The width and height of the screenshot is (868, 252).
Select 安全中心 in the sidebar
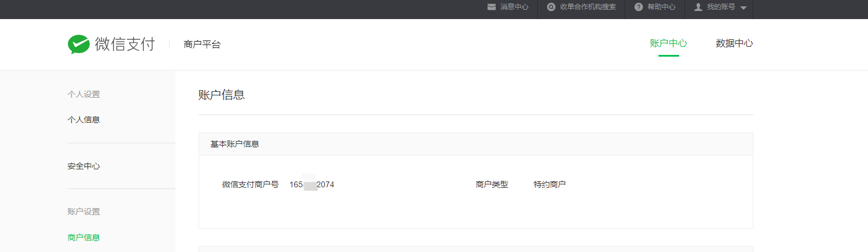point(83,166)
